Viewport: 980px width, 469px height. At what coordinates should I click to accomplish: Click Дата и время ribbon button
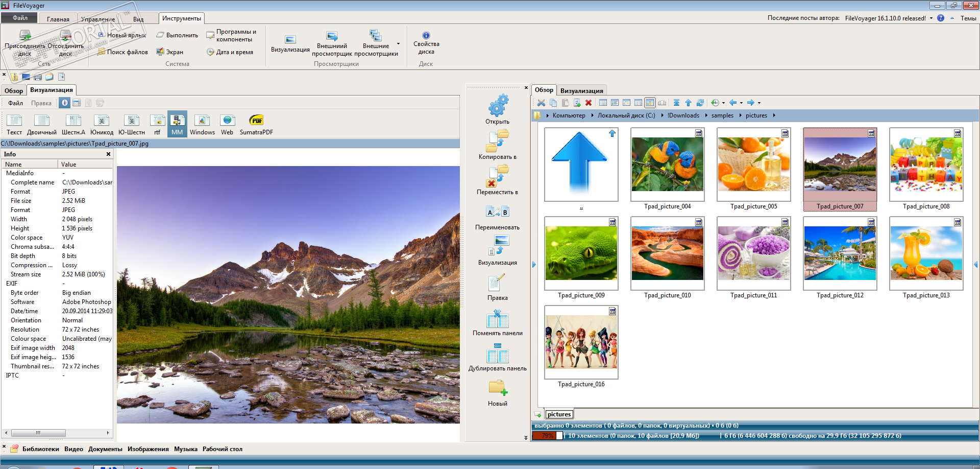click(230, 52)
